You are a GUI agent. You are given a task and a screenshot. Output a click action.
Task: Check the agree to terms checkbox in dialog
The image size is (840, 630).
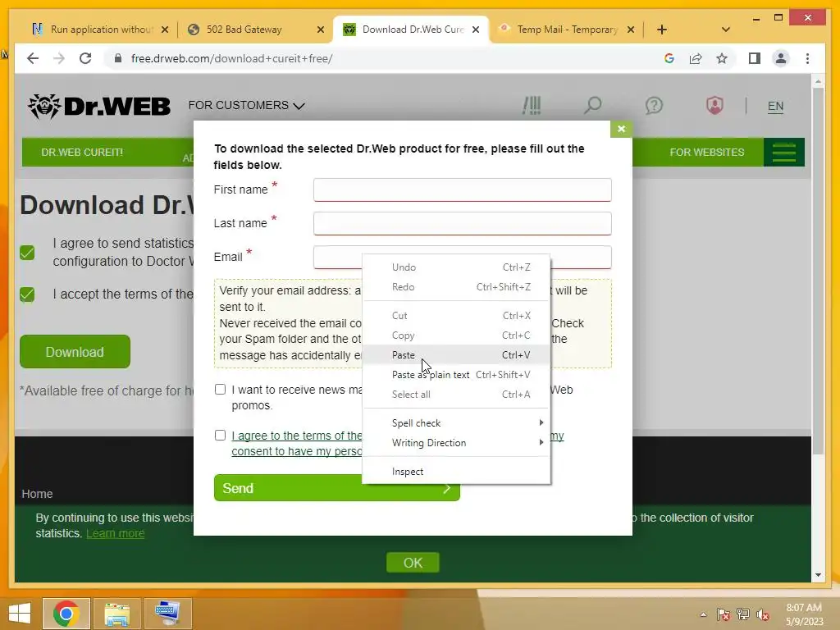point(220,435)
